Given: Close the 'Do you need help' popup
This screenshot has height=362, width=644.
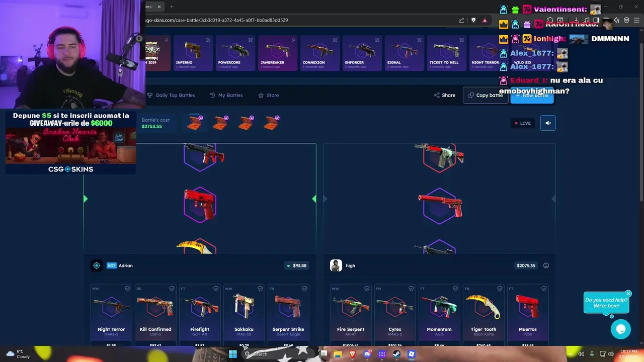Looking at the screenshot, I should point(628,294).
